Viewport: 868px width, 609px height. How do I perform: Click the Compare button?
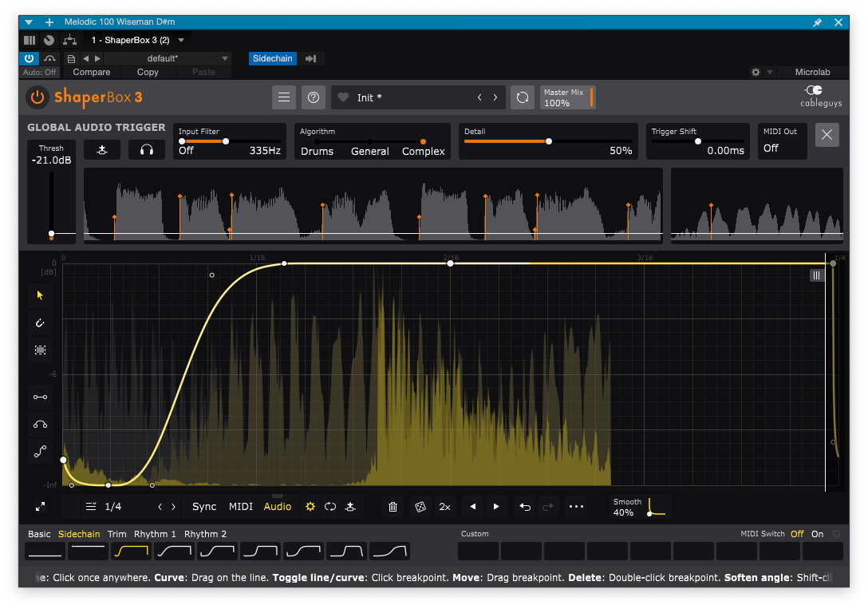pyautogui.click(x=91, y=72)
